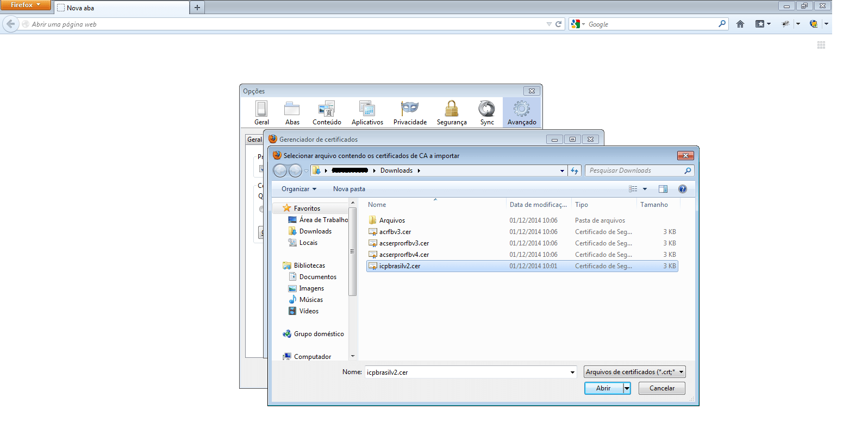868x423 pixels.
Task: Toggle the preview pane icon
Action: [x=663, y=189]
